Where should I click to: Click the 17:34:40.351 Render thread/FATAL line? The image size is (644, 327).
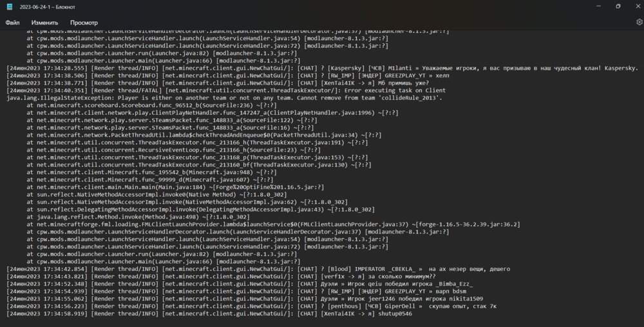pos(226,90)
